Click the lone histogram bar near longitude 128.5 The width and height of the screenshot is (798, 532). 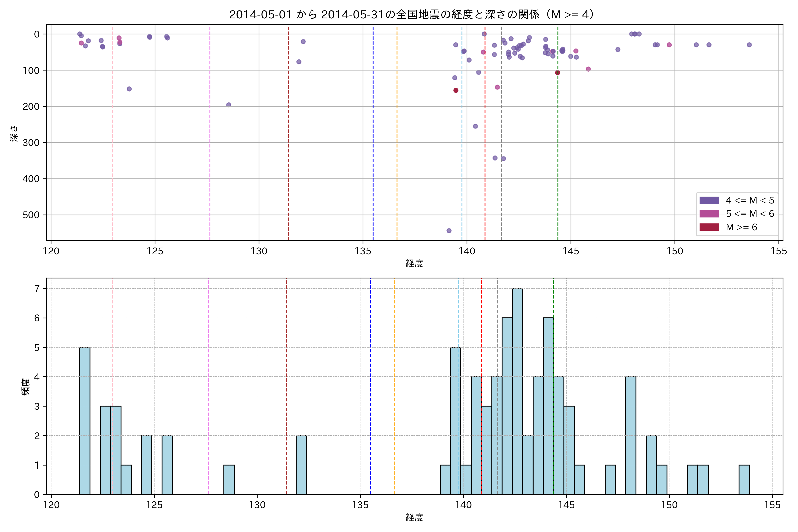click(x=229, y=479)
